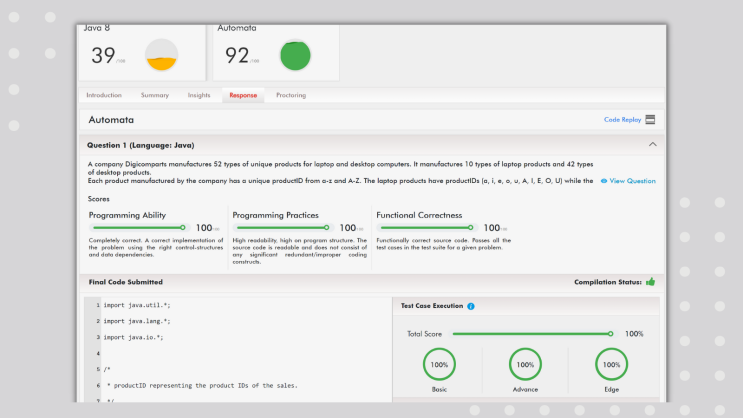Viewport: 743px width, 418px height.
Task: Click the Programming Ability score slider
Action: 138,228
